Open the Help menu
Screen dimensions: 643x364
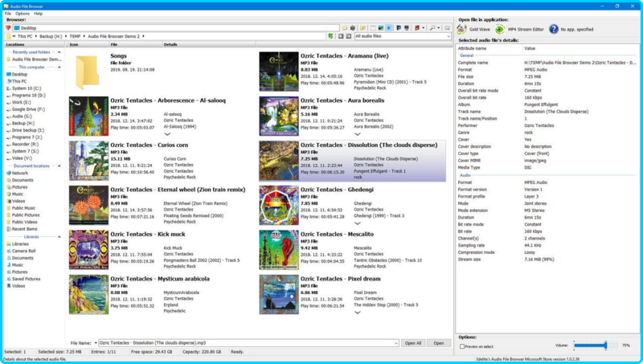coord(38,14)
